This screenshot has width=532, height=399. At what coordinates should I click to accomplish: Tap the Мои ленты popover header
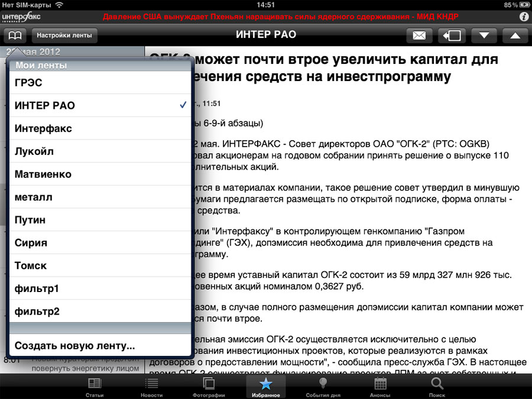pyautogui.click(x=100, y=65)
